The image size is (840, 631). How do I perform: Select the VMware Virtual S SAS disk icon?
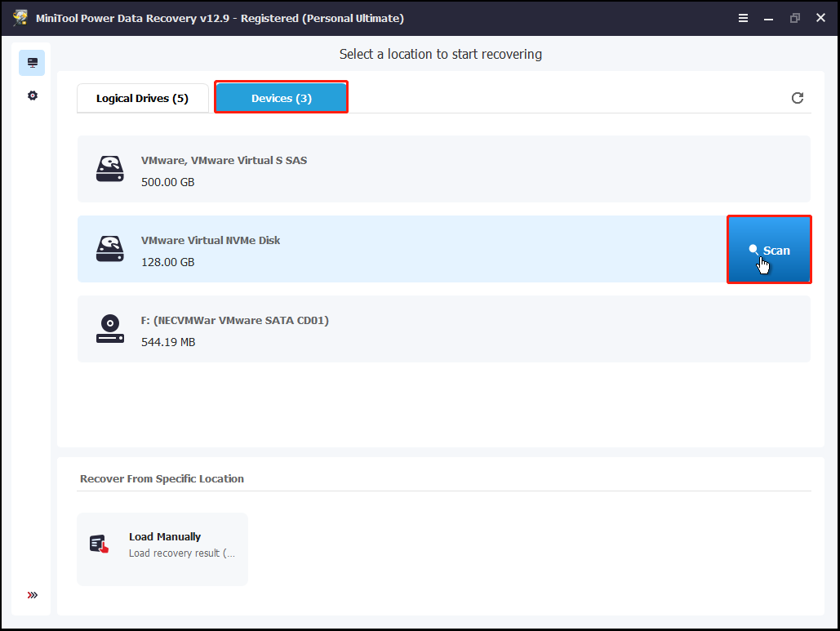(110, 169)
